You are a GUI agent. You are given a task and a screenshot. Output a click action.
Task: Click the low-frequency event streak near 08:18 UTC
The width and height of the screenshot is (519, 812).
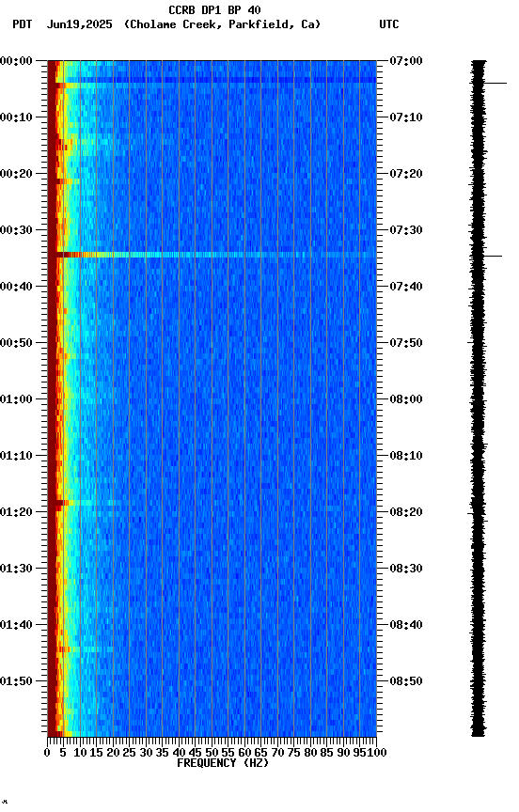(86, 503)
